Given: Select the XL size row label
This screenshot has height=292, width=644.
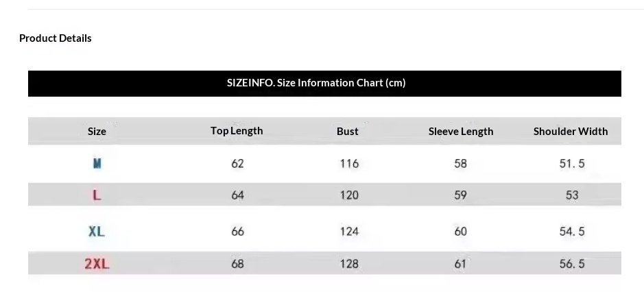Looking at the screenshot, I should 97,232.
